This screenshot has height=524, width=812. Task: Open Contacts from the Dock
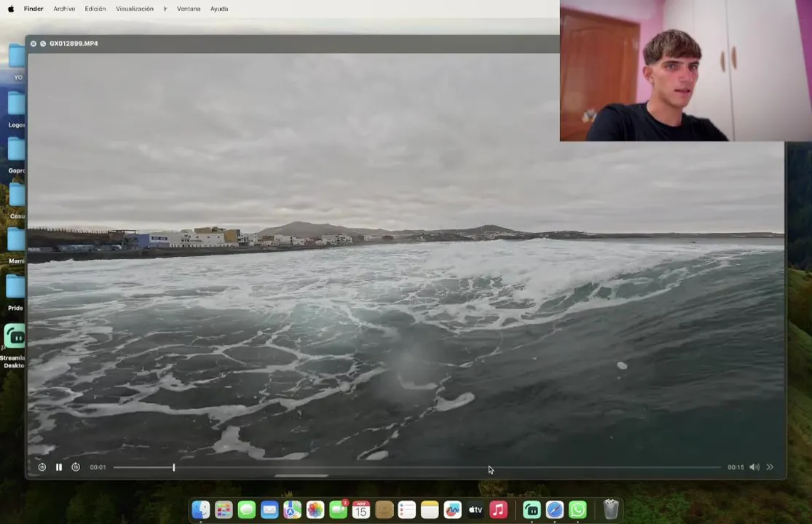pyautogui.click(x=384, y=510)
